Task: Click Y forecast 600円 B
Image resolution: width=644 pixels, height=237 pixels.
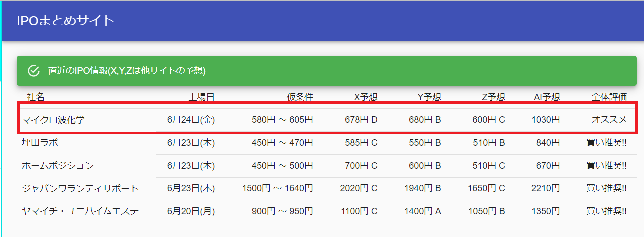Action: coord(425,166)
